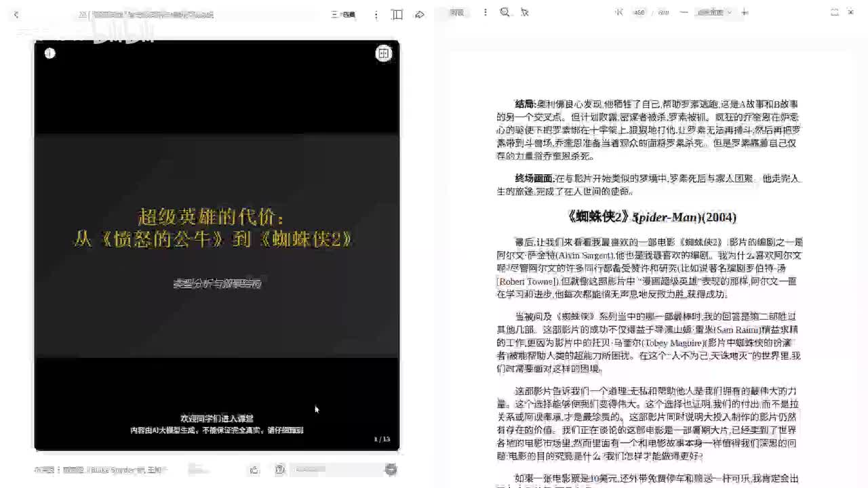Click the current page number field
Screen dimensions: 868x488
pos(639,12)
